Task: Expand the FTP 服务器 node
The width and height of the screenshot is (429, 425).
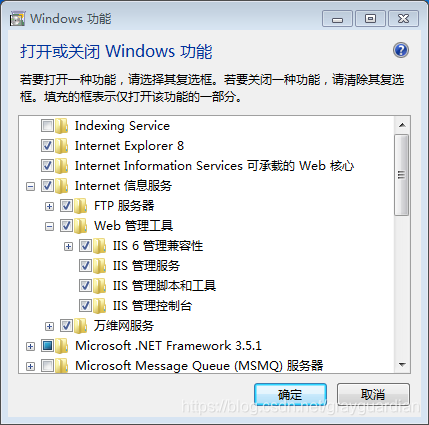Action: tap(49, 206)
